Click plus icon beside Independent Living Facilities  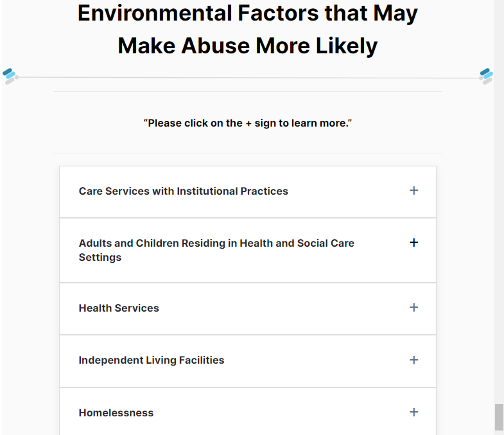(x=413, y=360)
